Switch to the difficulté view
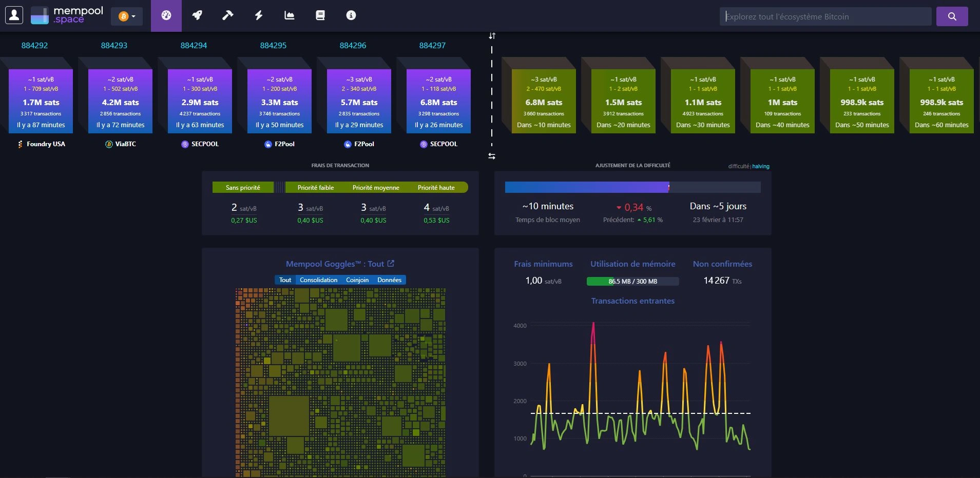Image resolution: width=980 pixels, height=478 pixels. coord(738,166)
